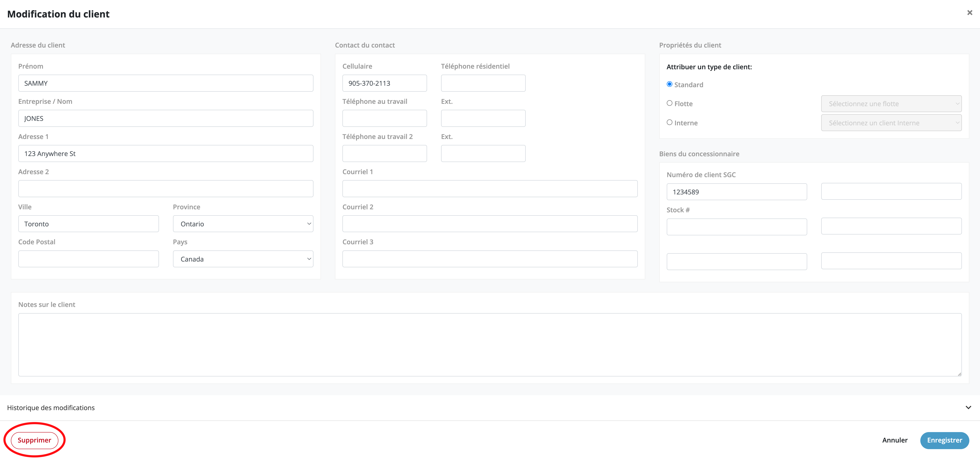Click the Prénom field containing SAMMY
Image resolution: width=980 pixels, height=460 pixels.
pos(166,83)
